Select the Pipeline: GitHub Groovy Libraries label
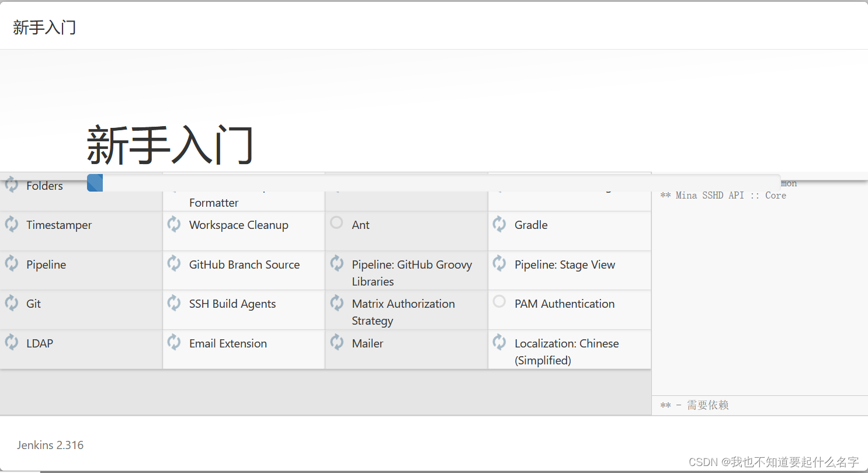 point(412,273)
